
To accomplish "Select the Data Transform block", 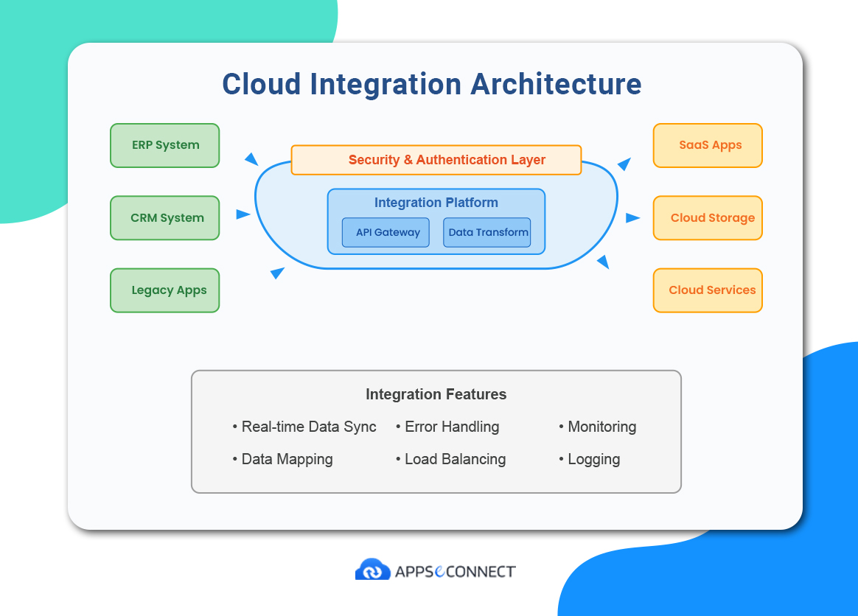I will click(487, 233).
